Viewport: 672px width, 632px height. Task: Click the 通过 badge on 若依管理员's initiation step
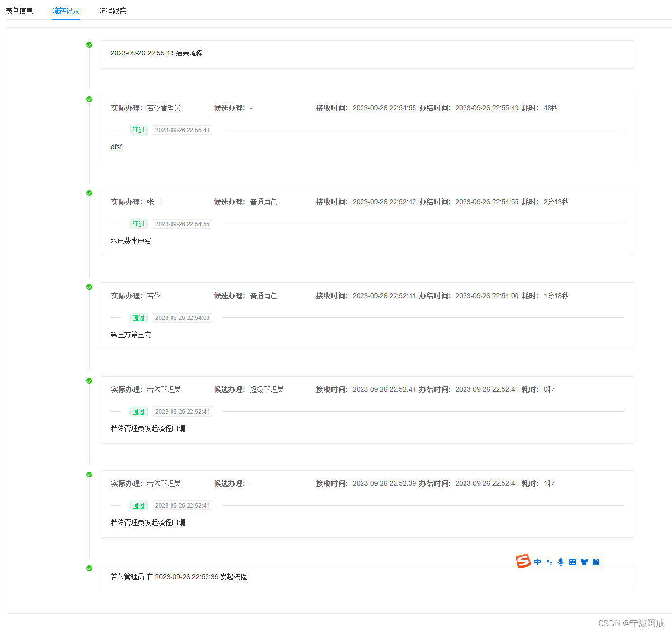coord(138,411)
